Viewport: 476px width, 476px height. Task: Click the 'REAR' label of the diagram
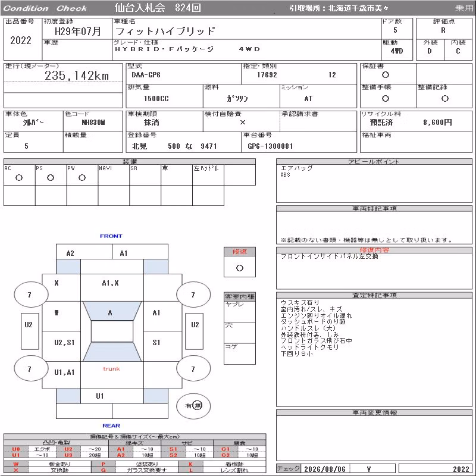pyautogui.click(x=111, y=425)
